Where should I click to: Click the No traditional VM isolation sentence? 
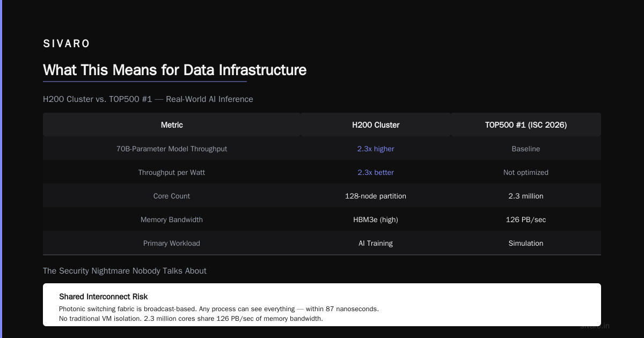191,319
